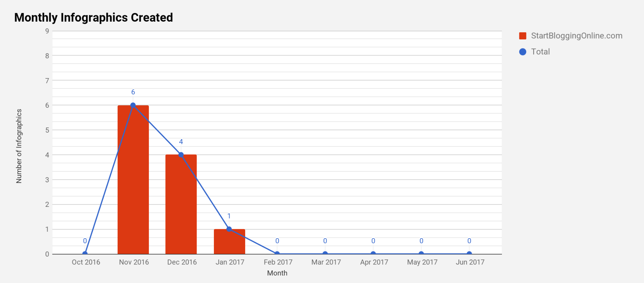The image size is (644, 283).
Task: Click the blue Total legend marker
Action: tap(523, 52)
